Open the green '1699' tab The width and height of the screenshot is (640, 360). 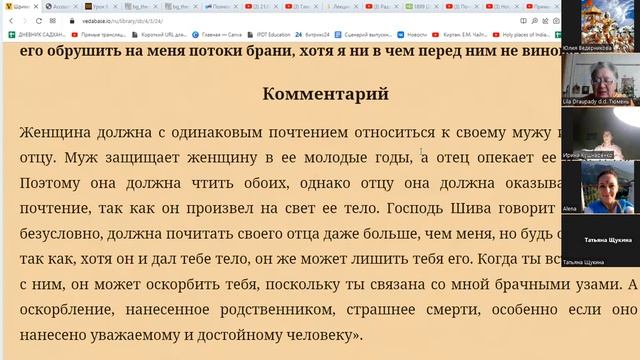pos(422,7)
